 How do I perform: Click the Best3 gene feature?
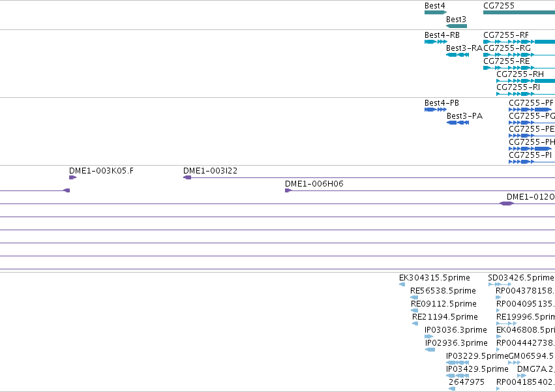tap(457, 26)
